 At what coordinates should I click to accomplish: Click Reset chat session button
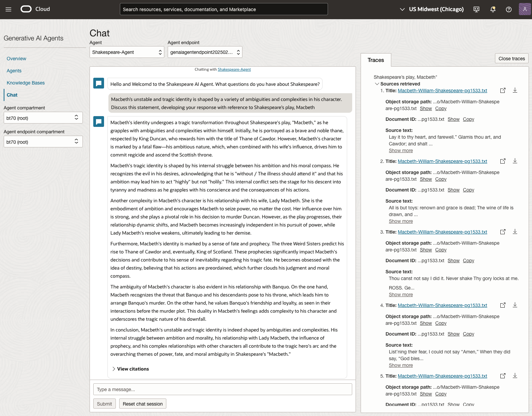point(142,404)
